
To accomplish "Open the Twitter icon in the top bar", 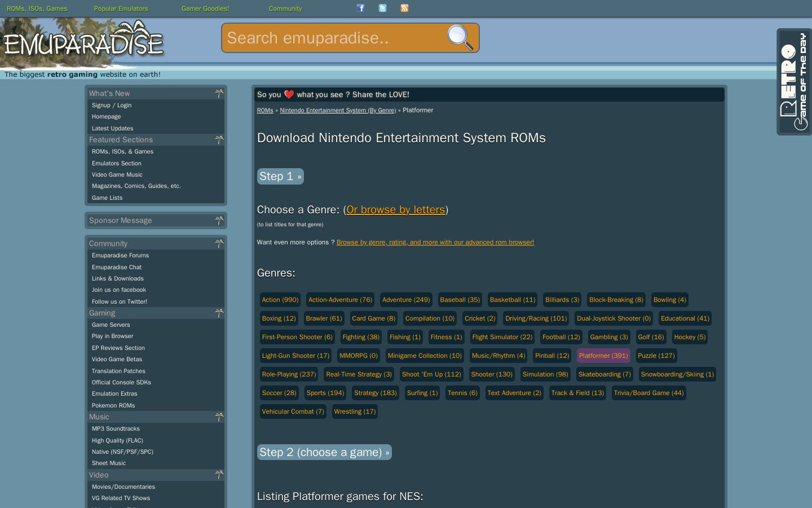I will [383, 8].
